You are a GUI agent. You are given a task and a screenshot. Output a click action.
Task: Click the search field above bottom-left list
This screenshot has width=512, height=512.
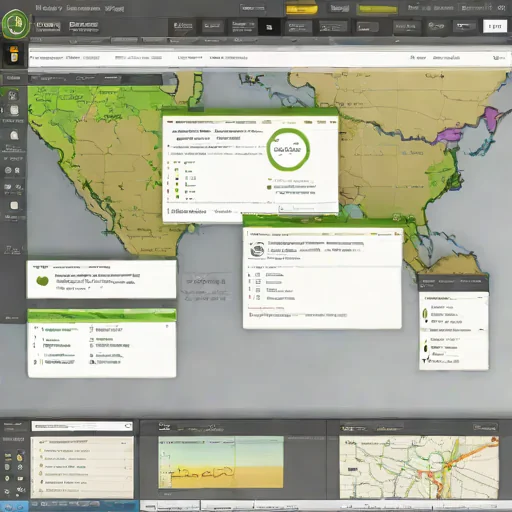[x=82, y=426]
